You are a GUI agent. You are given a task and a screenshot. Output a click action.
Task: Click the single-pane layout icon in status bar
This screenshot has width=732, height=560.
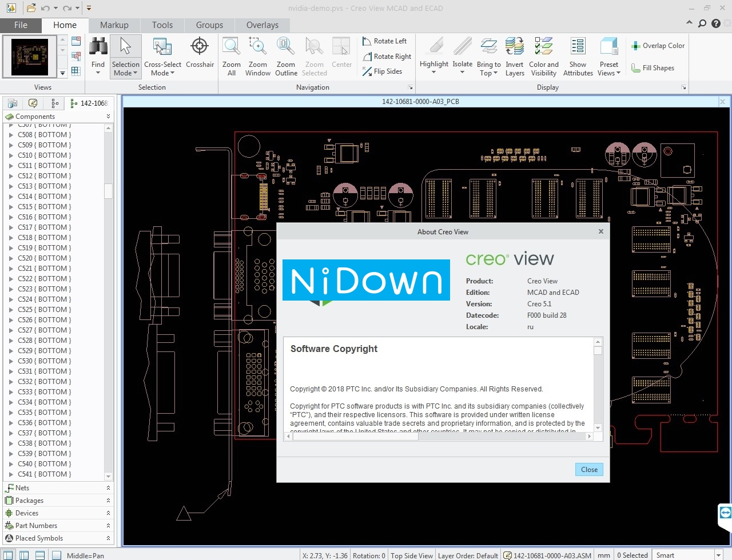8,555
